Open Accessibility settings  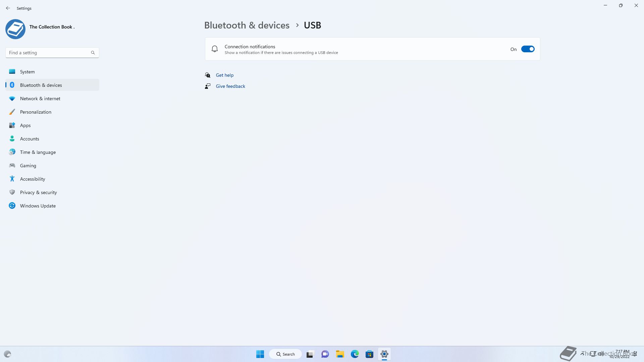[33, 179]
